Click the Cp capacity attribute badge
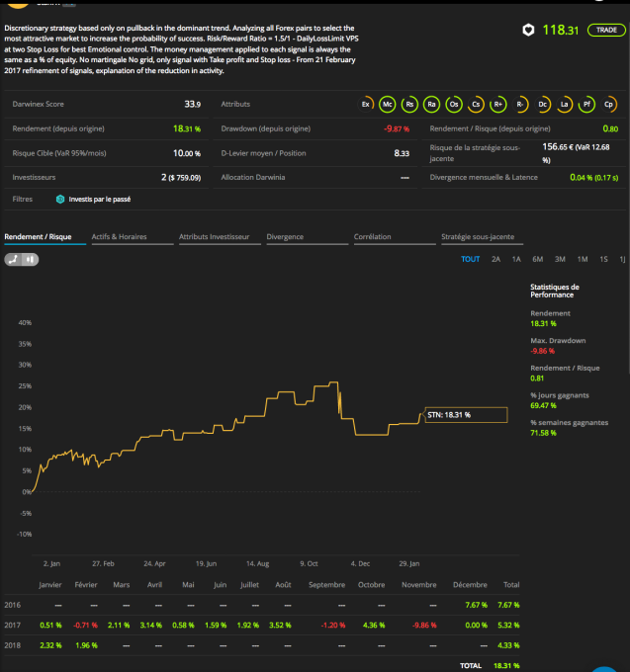630x672 pixels. point(608,104)
